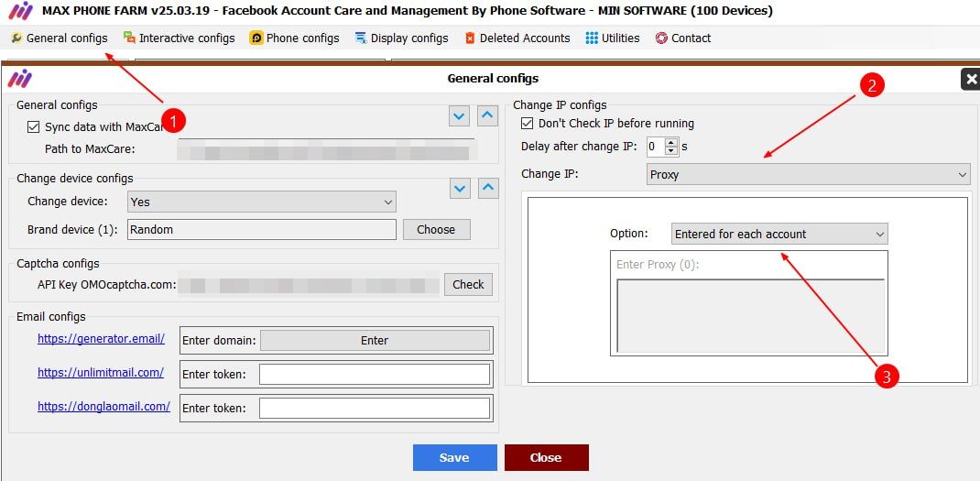The width and height of the screenshot is (980, 481).
Task: Click the General configs wrench icon
Action: [x=16, y=38]
